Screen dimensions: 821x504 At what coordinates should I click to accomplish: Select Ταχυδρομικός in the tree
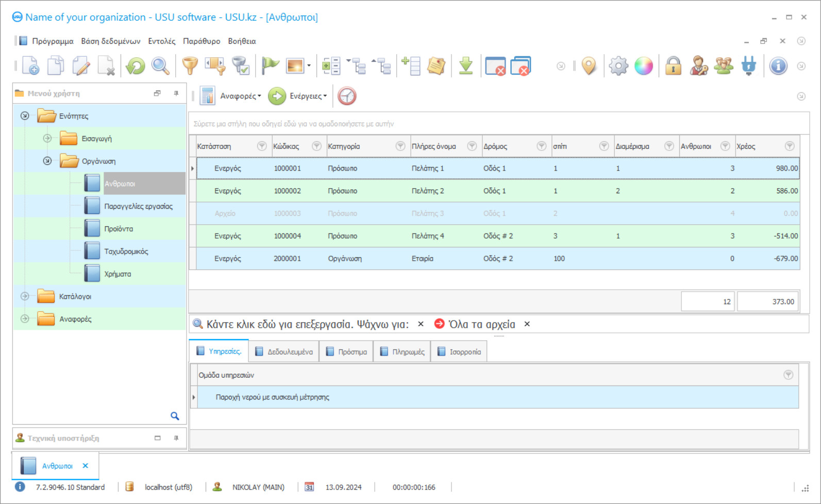(x=126, y=251)
